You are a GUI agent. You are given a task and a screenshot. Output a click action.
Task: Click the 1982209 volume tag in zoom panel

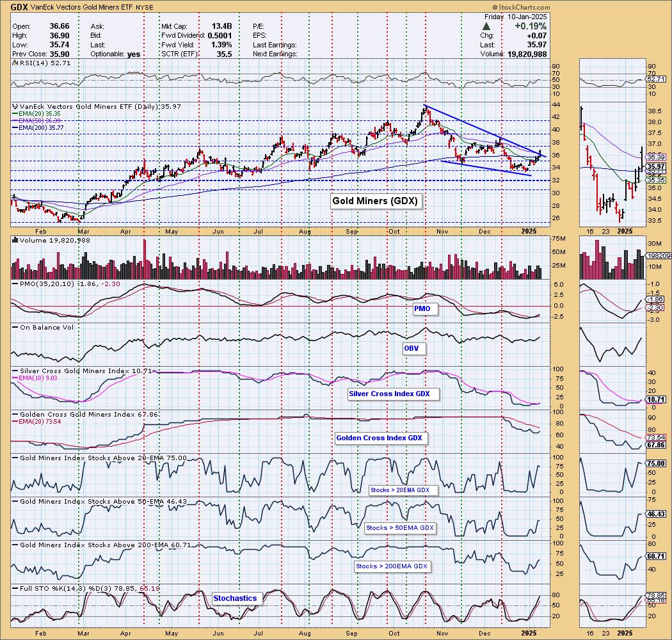[659, 256]
